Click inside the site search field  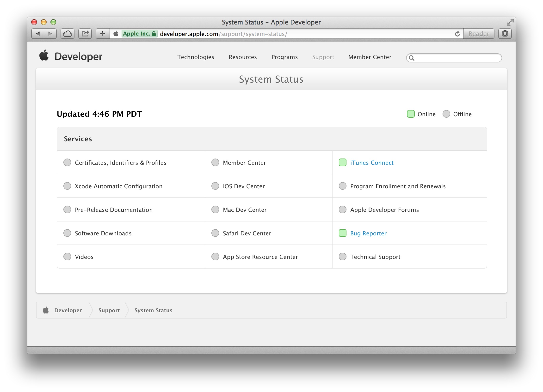(454, 58)
